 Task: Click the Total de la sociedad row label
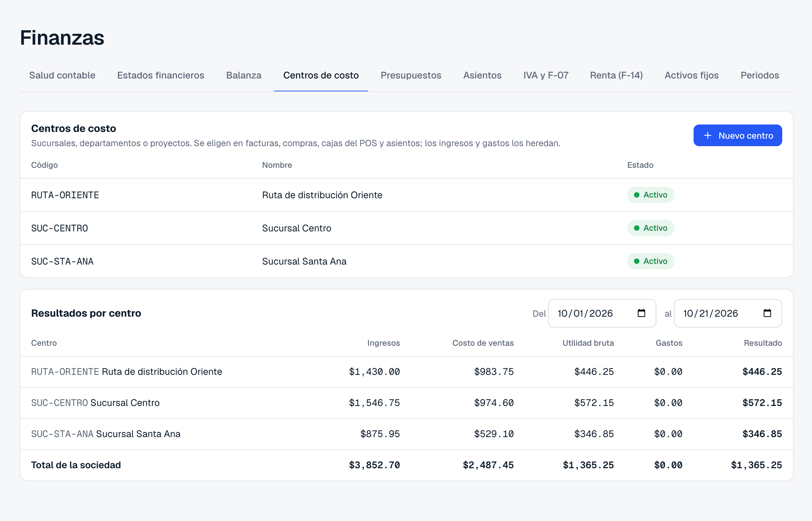(x=76, y=465)
